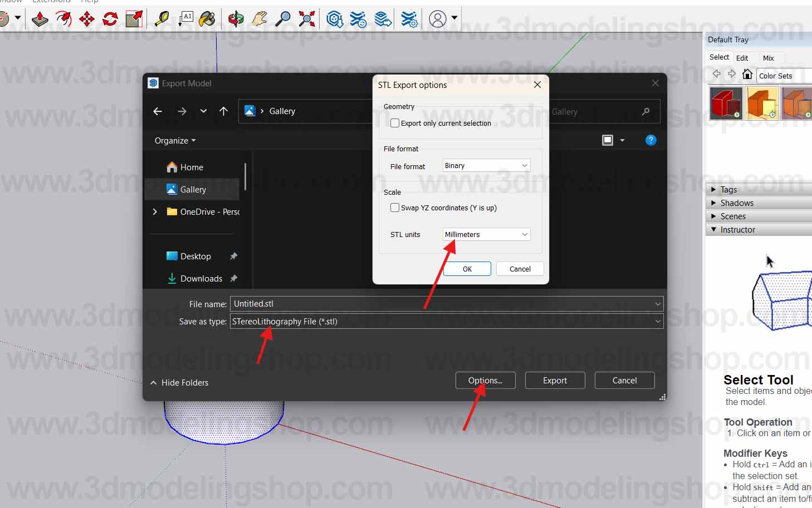
Task: Switch to the Edit tab
Action: point(742,58)
